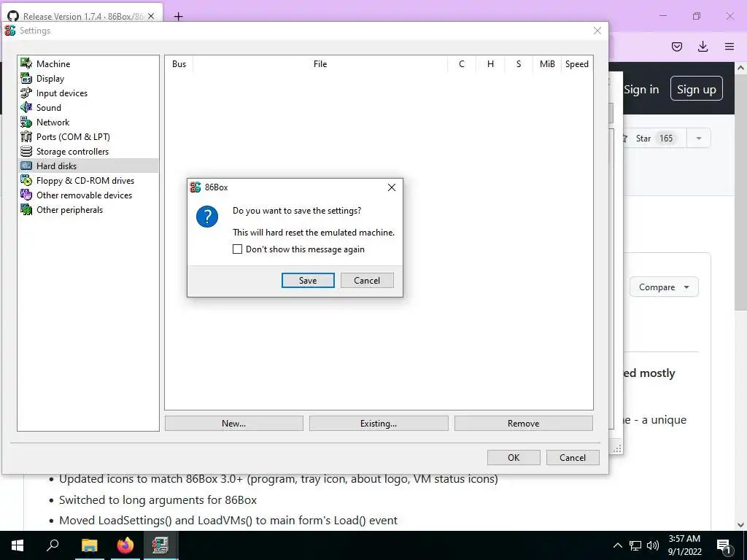The width and height of the screenshot is (747, 560).
Task: Open the Windows Start menu
Action: pos(18,545)
